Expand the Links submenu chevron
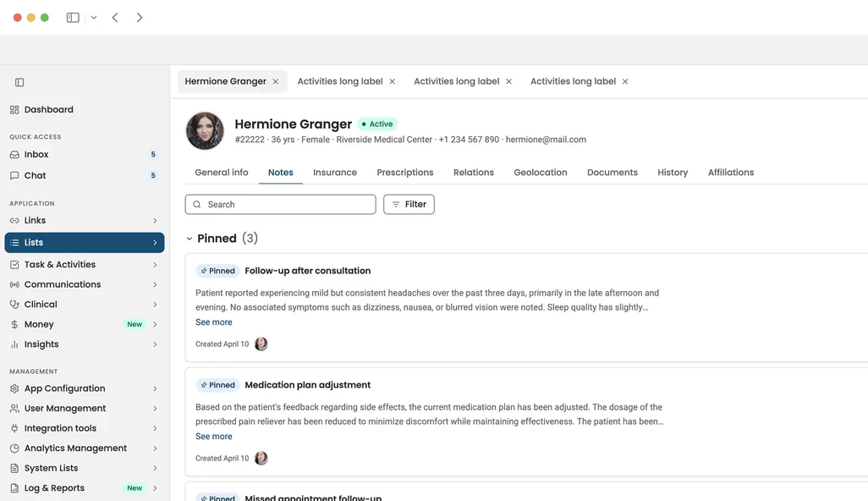Screen dimensions: 868x501 click(155, 220)
